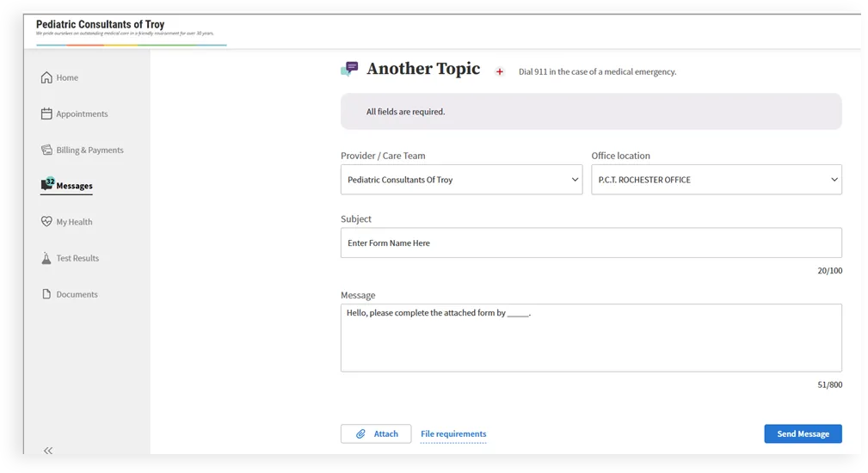Click the Home house icon in sidebar
Screen dimensions: 868x473
click(x=46, y=78)
